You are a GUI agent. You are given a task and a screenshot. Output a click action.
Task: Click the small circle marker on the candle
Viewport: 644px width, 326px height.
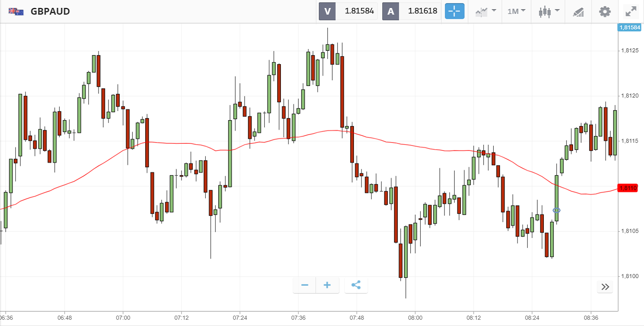tap(556, 210)
